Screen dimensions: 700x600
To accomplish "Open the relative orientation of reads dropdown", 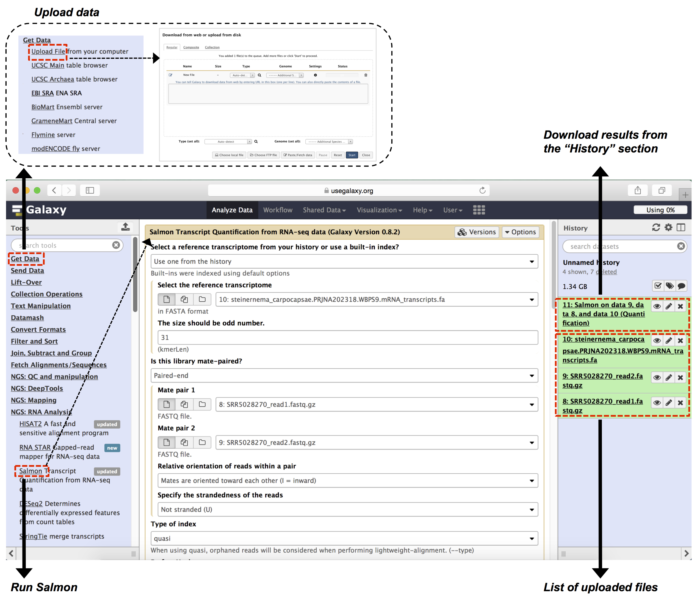I will (x=348, y=480).
